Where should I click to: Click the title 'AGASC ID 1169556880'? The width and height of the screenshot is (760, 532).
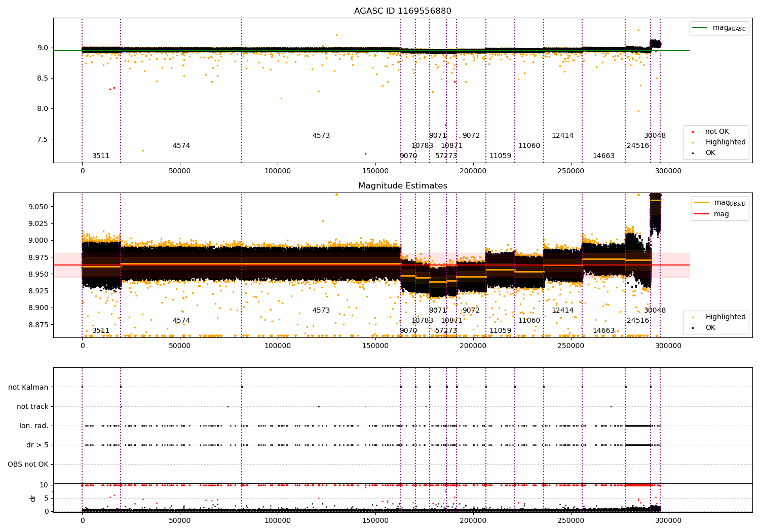[402, 11]
